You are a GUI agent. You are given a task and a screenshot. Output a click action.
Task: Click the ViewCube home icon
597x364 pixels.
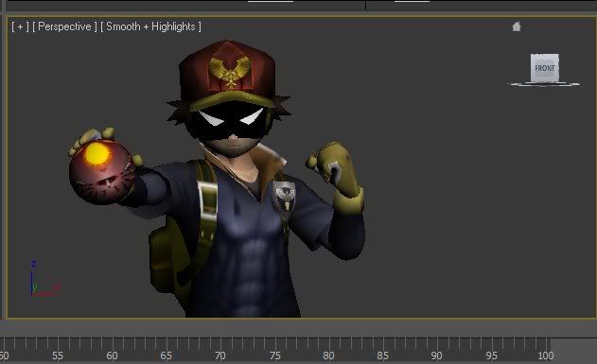(517, 26)
